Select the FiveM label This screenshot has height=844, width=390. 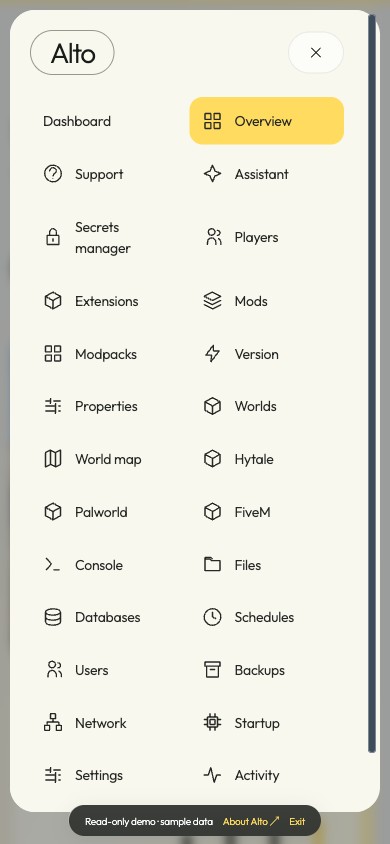pos(252,512)
